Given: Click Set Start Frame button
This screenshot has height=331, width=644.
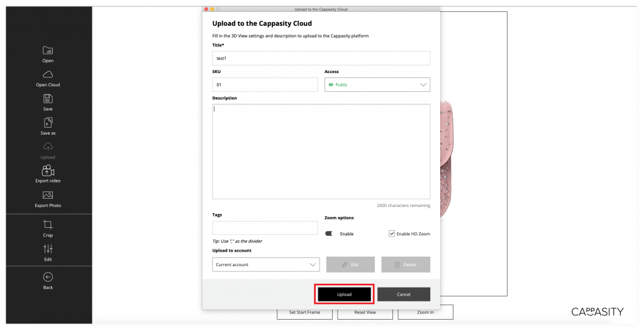Looking at the screenshot, I should pyautogui.click(x=304, y=313).
